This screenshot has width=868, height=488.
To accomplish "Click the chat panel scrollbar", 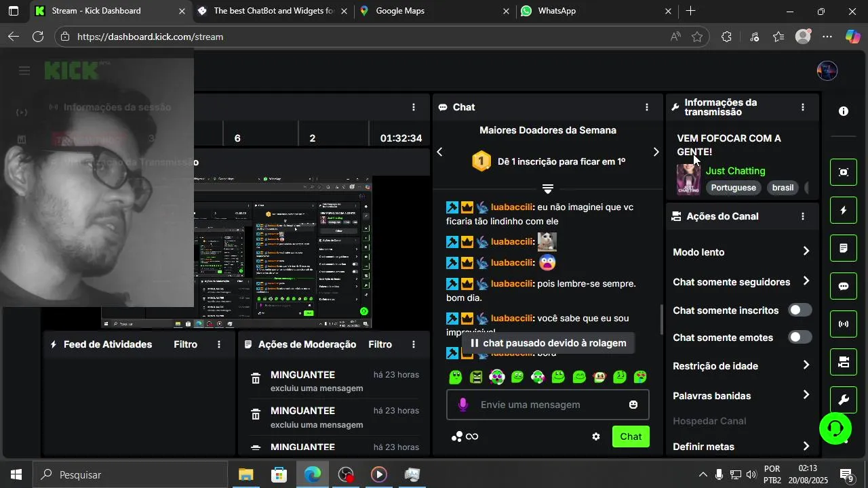I will (662, 319).
